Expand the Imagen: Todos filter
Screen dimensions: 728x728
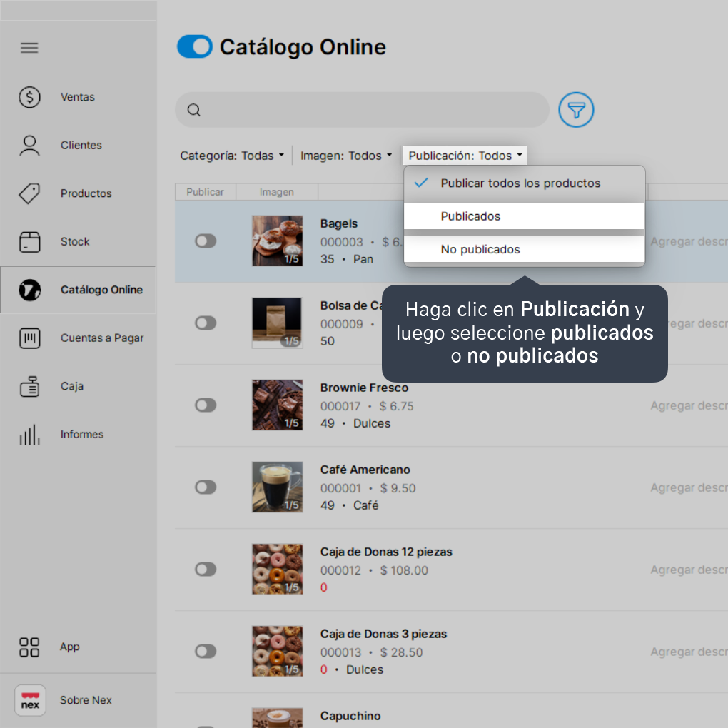click(x=346, y=156)
